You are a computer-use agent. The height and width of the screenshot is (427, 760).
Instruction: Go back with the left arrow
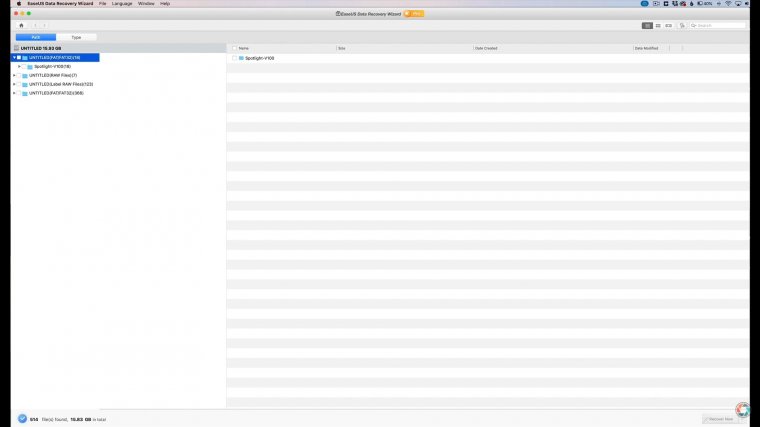35,25
